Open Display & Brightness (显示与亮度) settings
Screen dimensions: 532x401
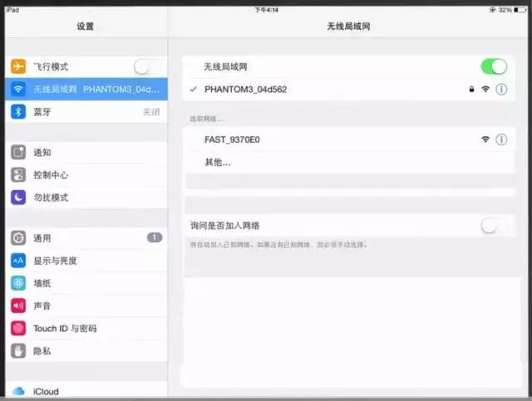pyautogui.click(x=83, y=261)
